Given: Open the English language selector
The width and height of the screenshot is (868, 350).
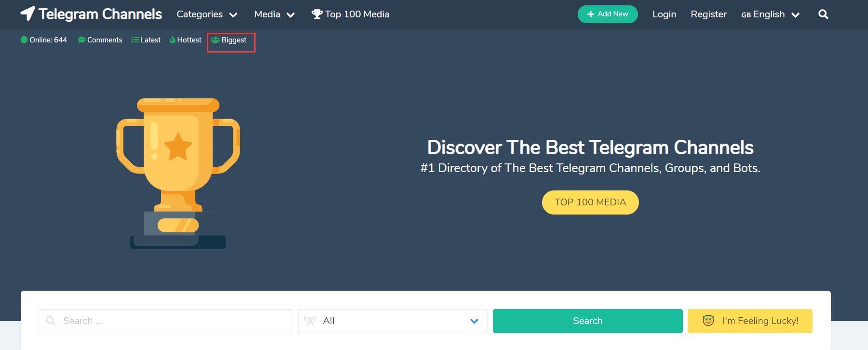Looking at the screenshot, I should (x=770, y=14).
